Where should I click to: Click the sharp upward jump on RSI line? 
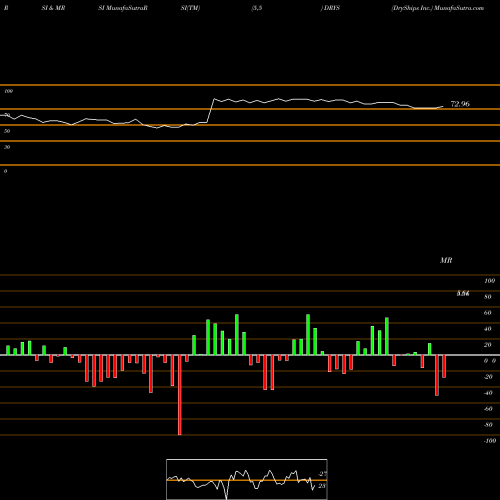(210, 111)
